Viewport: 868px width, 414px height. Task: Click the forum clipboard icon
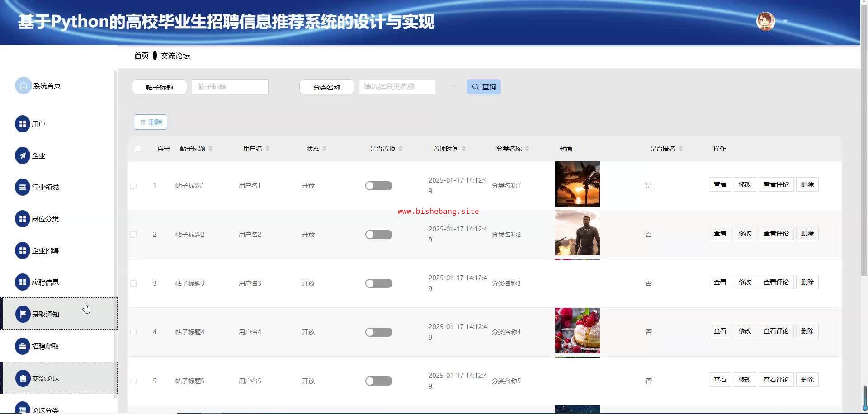(x=23, y=378)
